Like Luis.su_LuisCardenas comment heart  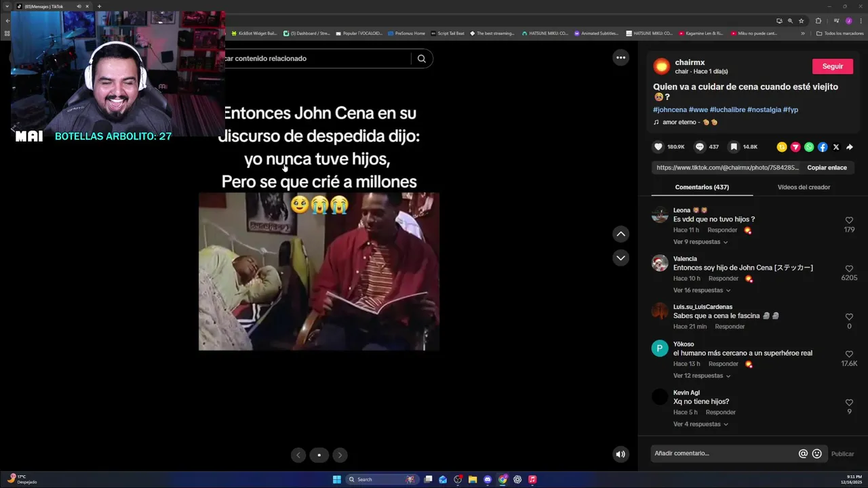click(x=849, y=317)
